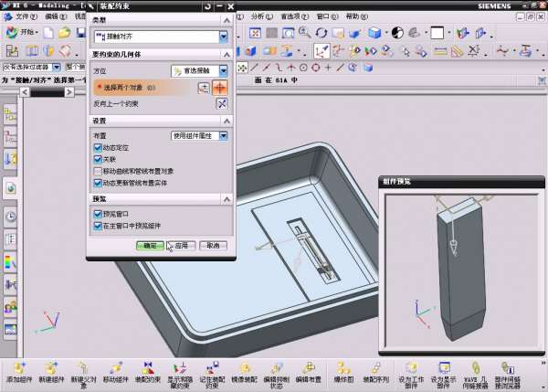
Task: Toggle the 关联 checkbox
Action: click(98, 158)
